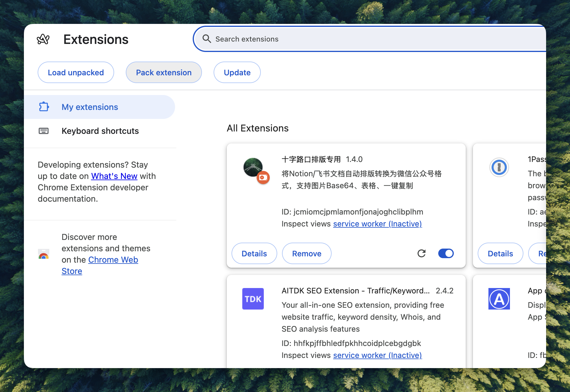The image size is (570, 392).
Task: Open the Keyboard shortcuts section
Action: (99, 131)
